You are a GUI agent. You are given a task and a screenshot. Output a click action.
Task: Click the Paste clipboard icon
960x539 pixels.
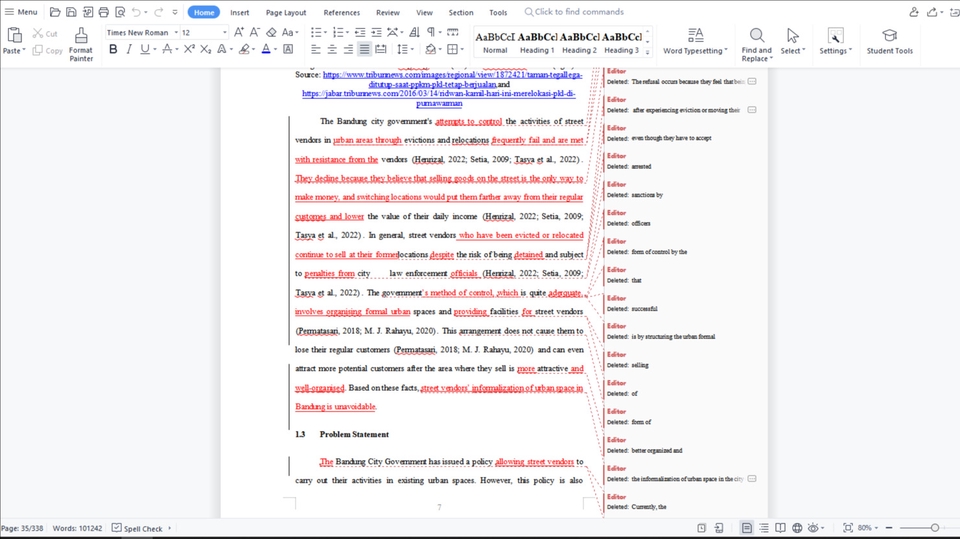click(13, 36)
